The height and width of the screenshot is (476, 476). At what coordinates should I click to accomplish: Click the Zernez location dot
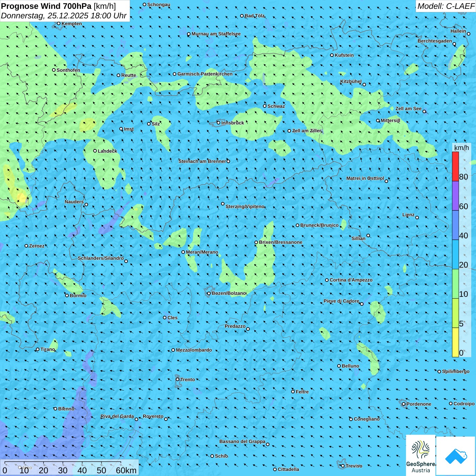point(26,246)
